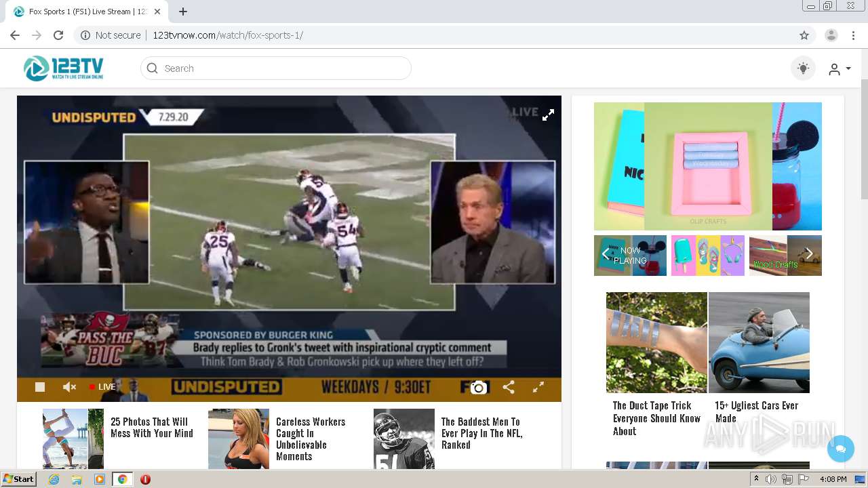Enter fullscreen from the player control bar

[538, 387]
